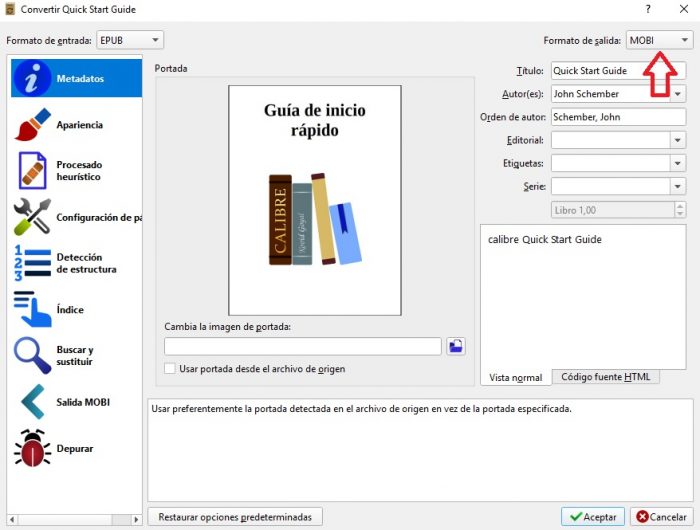Expand the Editorial dropdown arrow
This screenshot has height=530, width=700.
[x=678, y=140]
